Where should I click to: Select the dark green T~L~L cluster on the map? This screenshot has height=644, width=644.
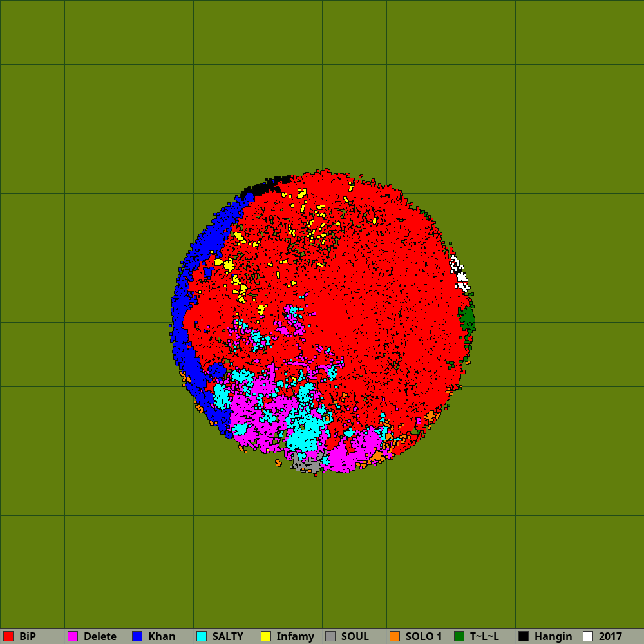[467, 319]
